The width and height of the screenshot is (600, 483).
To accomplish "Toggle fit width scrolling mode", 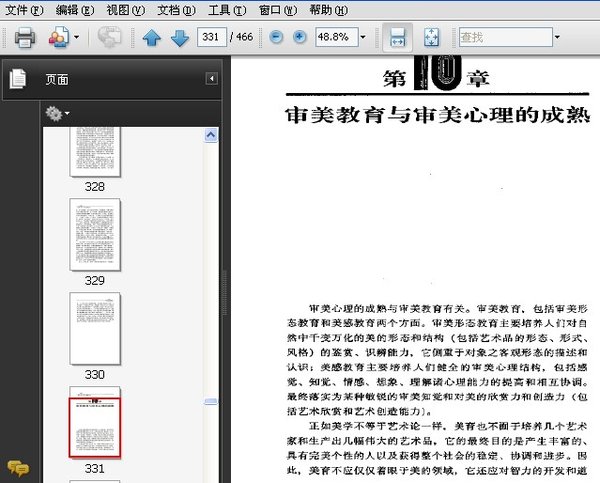I will [398, 38].
